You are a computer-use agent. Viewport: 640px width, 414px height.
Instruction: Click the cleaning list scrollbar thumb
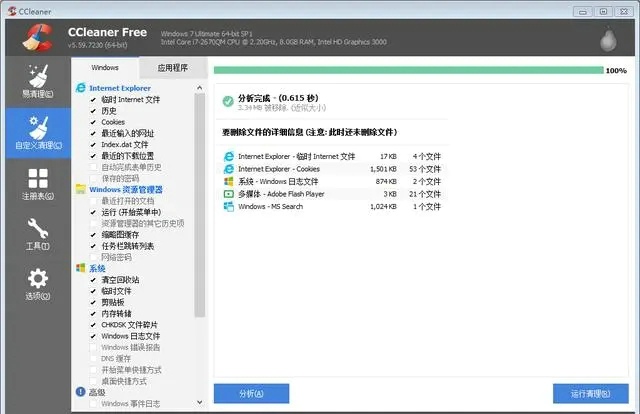click(x=200, y=205)
